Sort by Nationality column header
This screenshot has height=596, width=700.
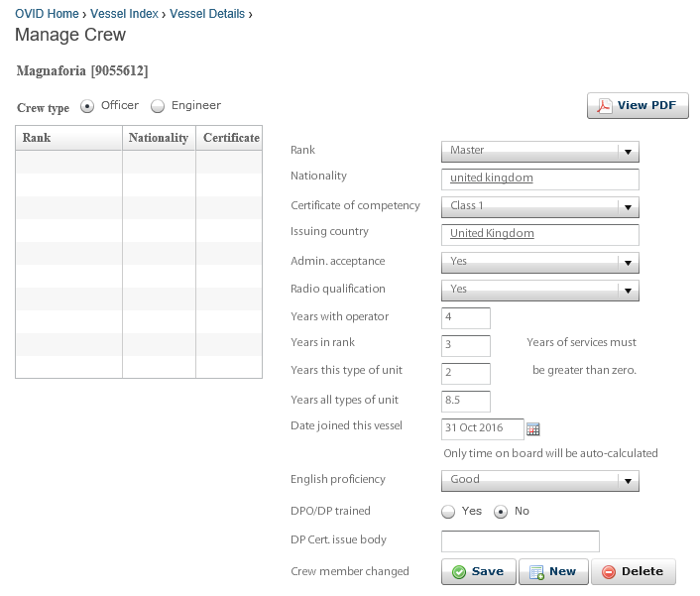159,138
